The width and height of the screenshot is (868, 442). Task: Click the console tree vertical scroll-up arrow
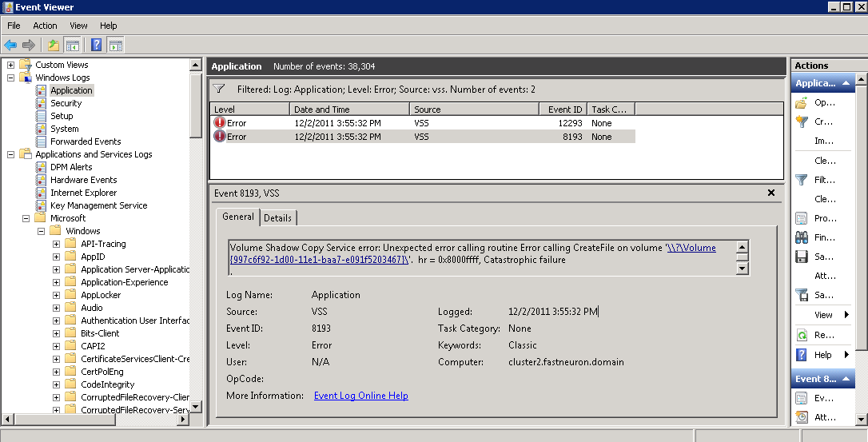pos(195,65)
